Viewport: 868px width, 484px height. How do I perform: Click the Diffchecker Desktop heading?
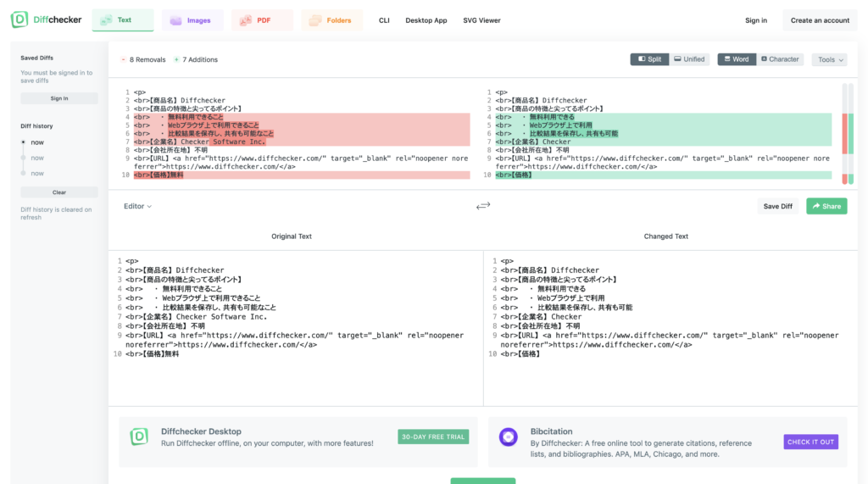tap(201, 431)
